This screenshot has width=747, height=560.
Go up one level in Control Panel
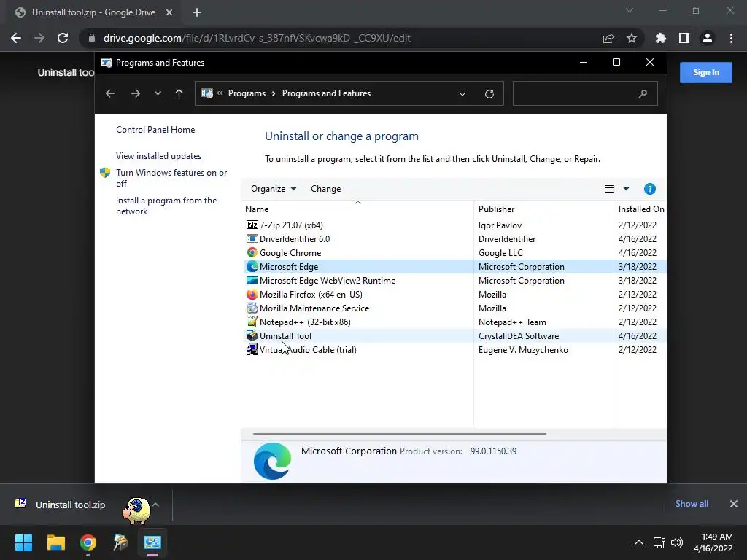click(x=179, y=93)
